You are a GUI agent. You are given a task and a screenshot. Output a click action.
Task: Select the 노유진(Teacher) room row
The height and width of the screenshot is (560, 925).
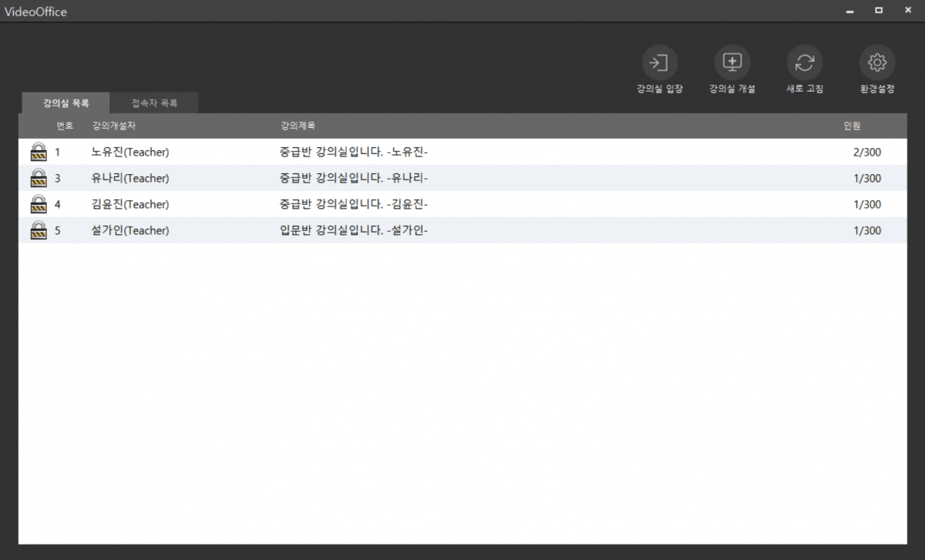129,153
